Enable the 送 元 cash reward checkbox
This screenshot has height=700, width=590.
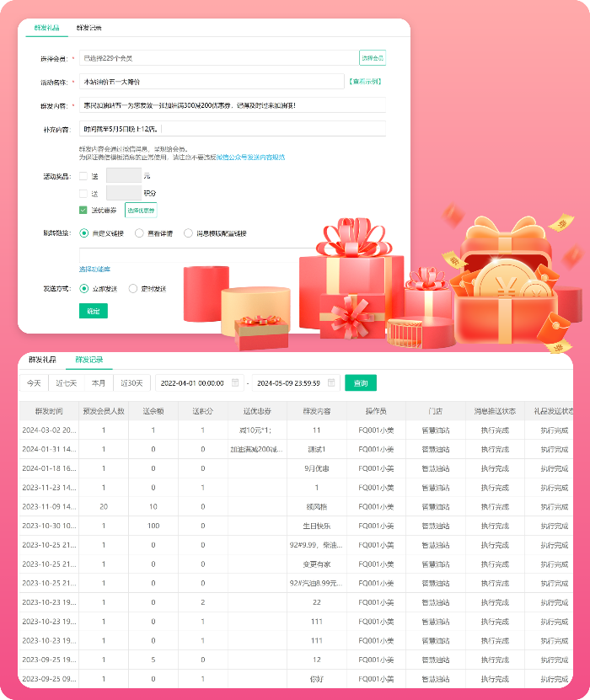83,176
